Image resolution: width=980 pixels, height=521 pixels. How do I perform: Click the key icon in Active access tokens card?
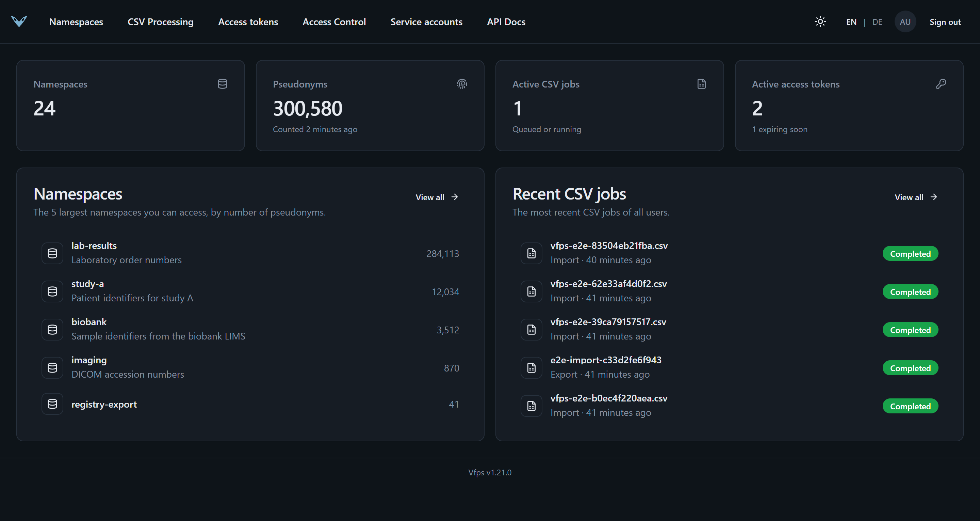[941, 84]
